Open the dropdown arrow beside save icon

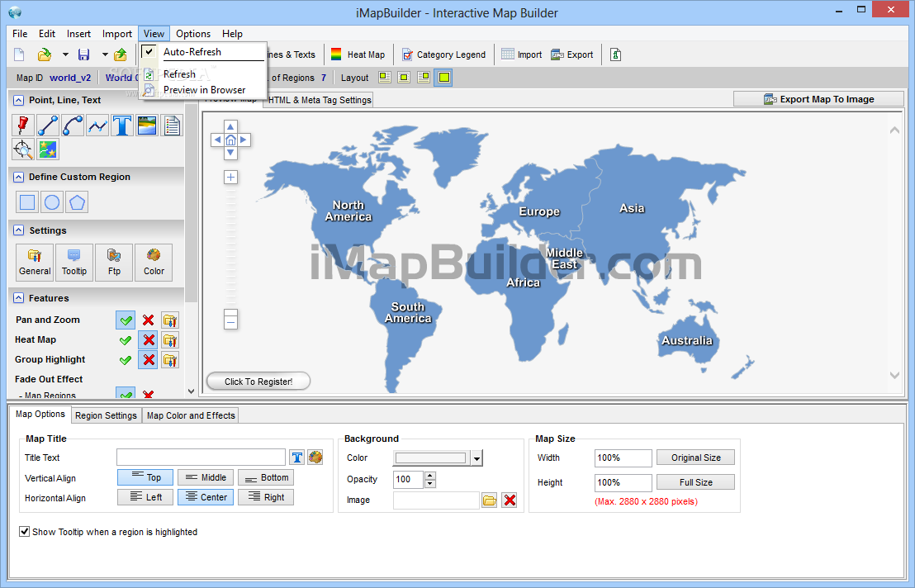[x=105, y=55]
